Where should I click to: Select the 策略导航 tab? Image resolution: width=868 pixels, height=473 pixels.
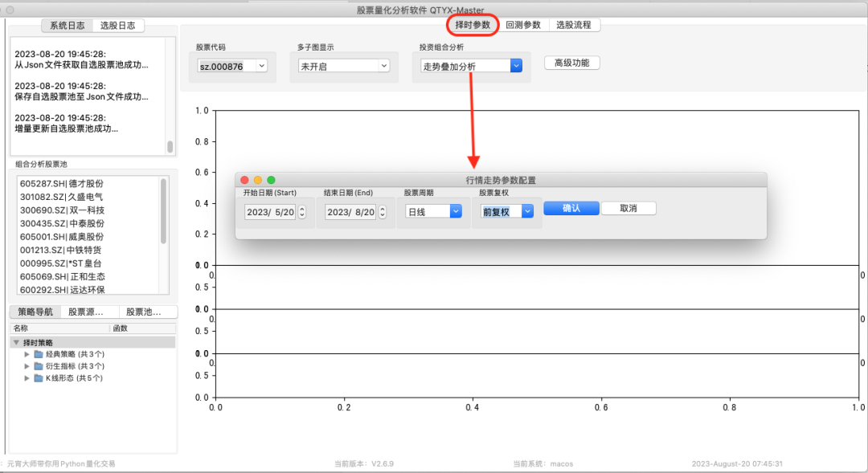coord(35,312)
